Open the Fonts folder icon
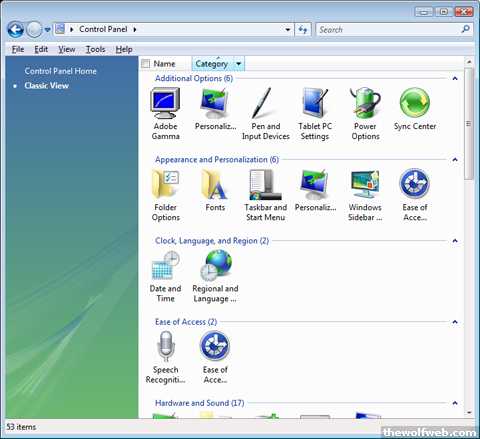480x439 pixels. [215, 184]
